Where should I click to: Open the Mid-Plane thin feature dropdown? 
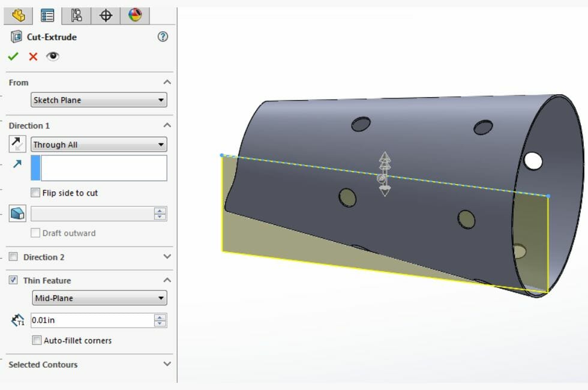click(x=99, y=298)
